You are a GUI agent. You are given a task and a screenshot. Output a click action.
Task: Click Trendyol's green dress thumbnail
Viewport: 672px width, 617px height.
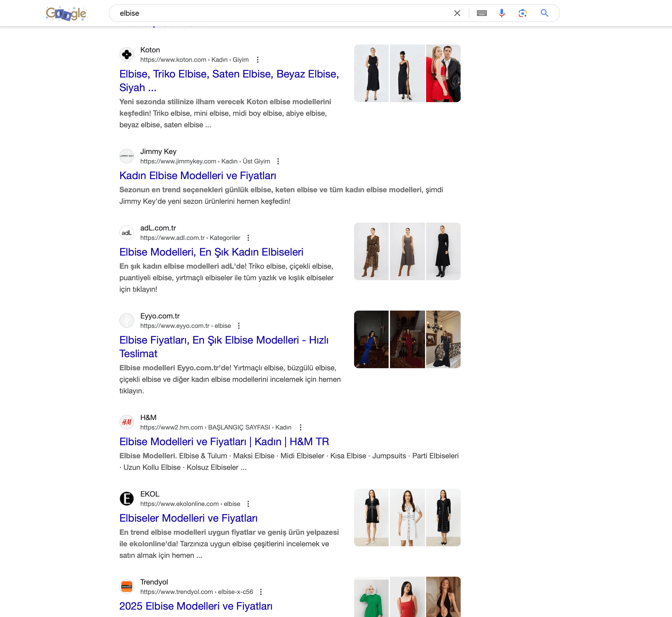click(x=371, y=597)
